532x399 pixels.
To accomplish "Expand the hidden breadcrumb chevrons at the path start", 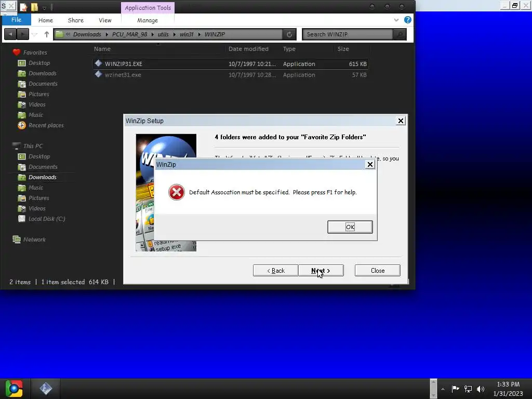I will 68,34.
